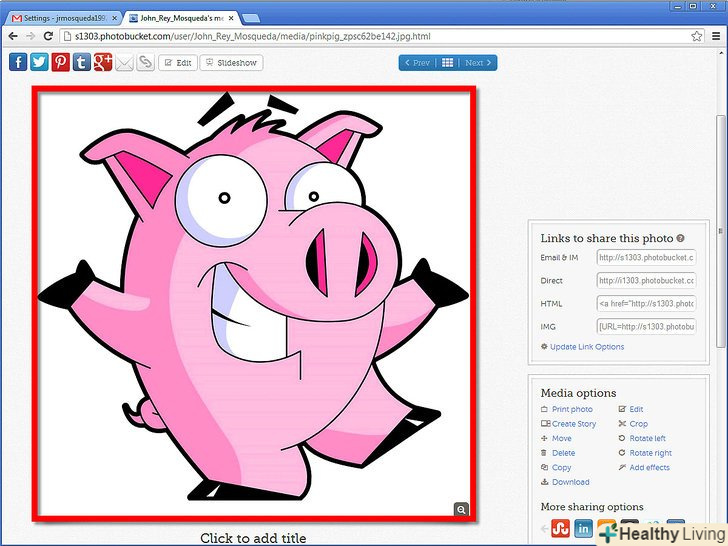The height and width of the screenshot is (546, 728).
Task: Share via the LinkedIn icon
Action: (583, 529)
